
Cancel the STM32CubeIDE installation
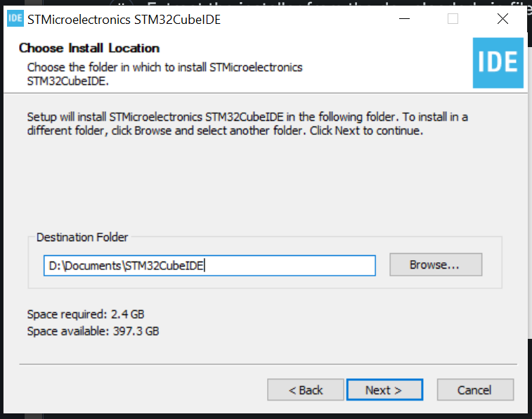click(x=475, y=389)
